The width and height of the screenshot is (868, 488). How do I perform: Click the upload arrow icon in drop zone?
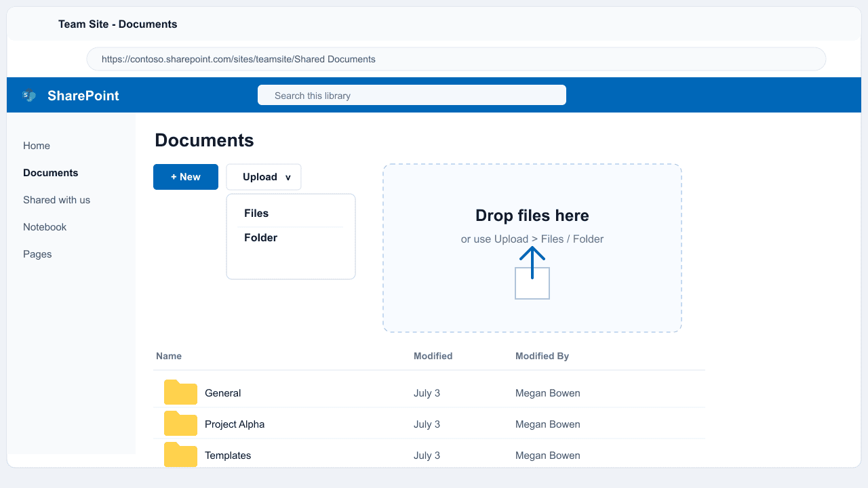tap(532, 272)
